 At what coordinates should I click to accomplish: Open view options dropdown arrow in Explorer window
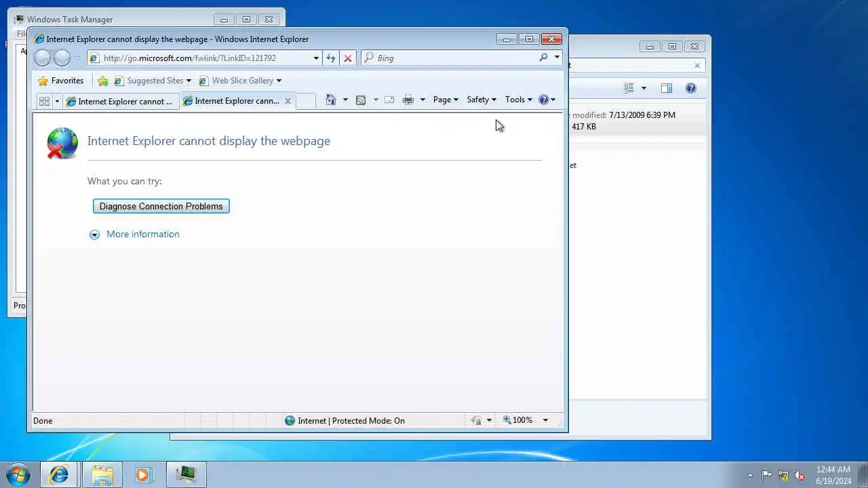click(644, 88)
